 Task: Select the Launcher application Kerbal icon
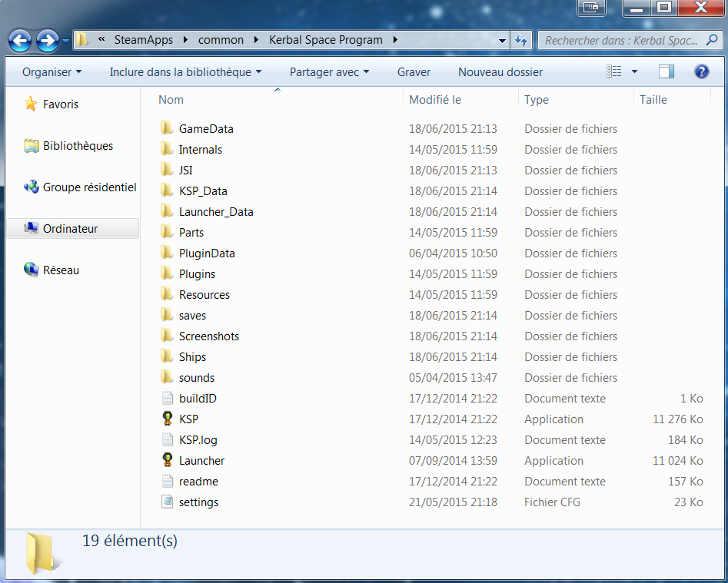click(167, 460)
